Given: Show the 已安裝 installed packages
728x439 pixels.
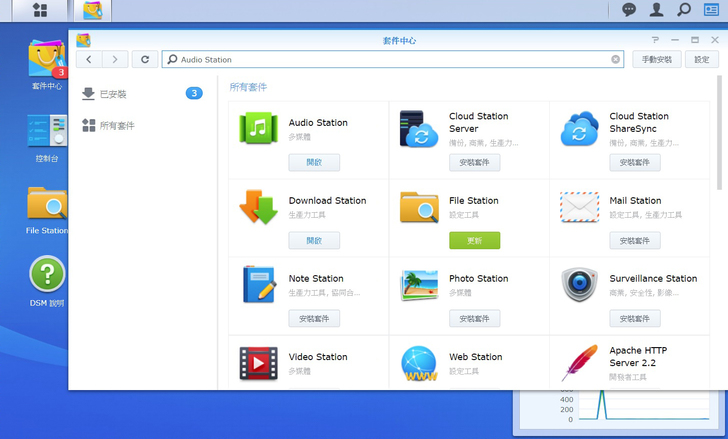Looking at the screenshot, I should coord(143,94).
